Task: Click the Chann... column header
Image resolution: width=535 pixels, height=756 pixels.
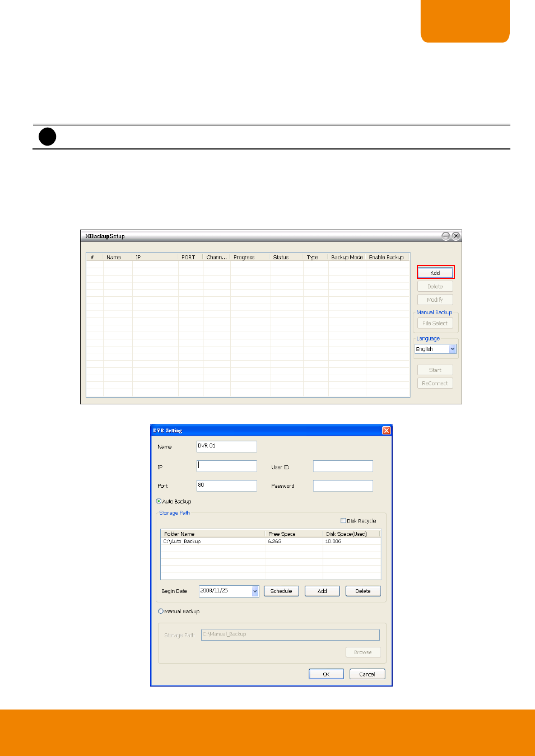Action: pos(217,257)
